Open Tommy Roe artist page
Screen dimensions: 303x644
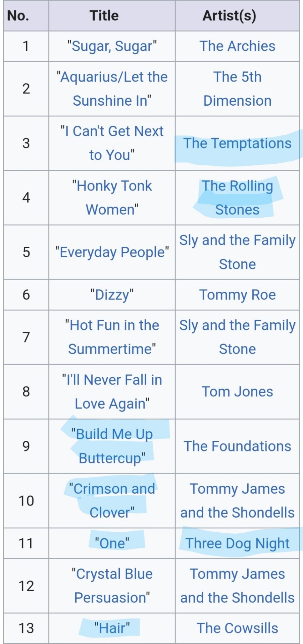point(238,295)
